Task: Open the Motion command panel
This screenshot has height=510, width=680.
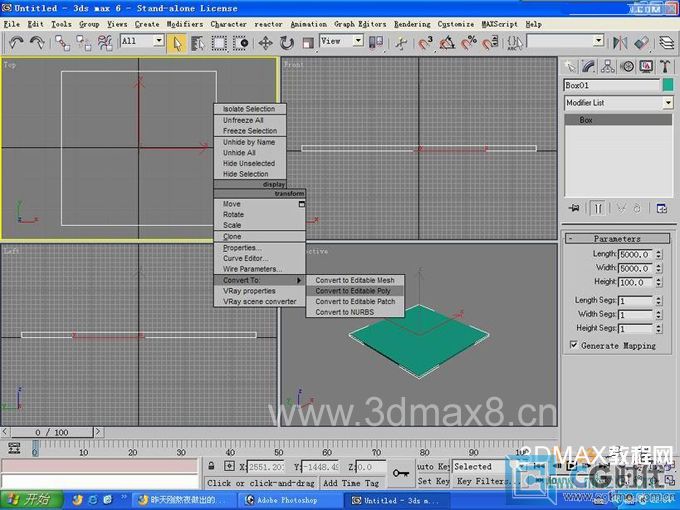Action: (x=627, y=67)
